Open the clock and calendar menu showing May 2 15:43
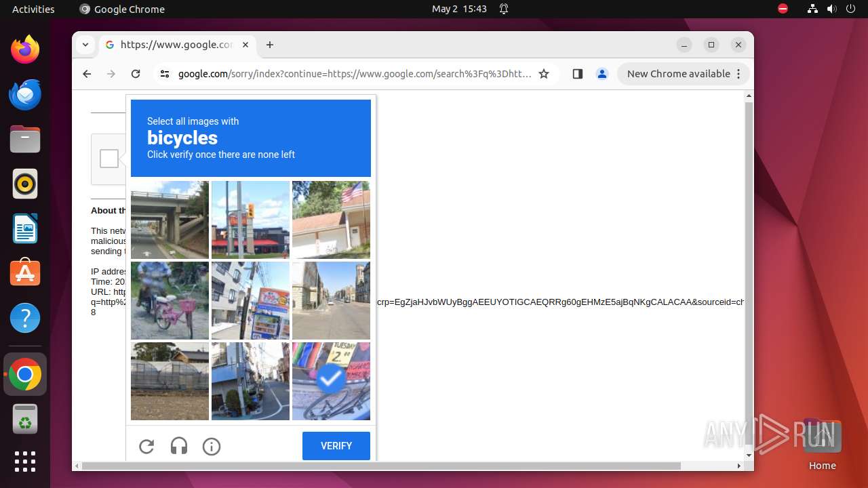 tap(460, 9)
